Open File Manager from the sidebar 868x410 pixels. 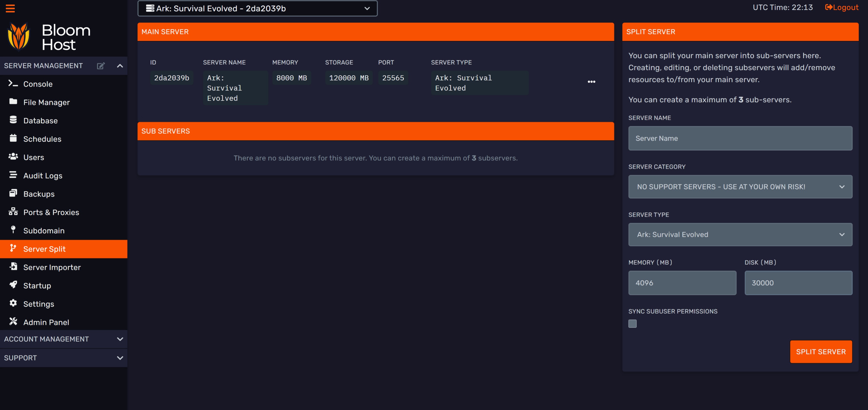point(46,102)
